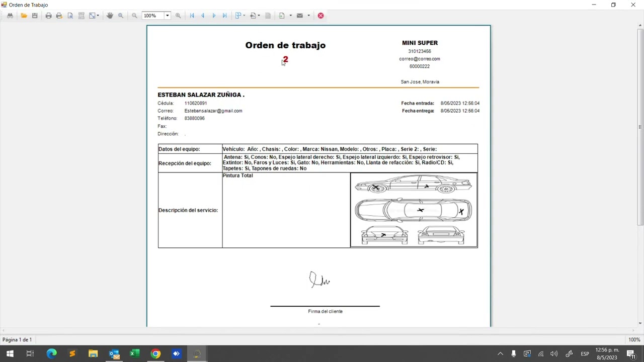Open the Windows Start menu

[x=10, y=353]
